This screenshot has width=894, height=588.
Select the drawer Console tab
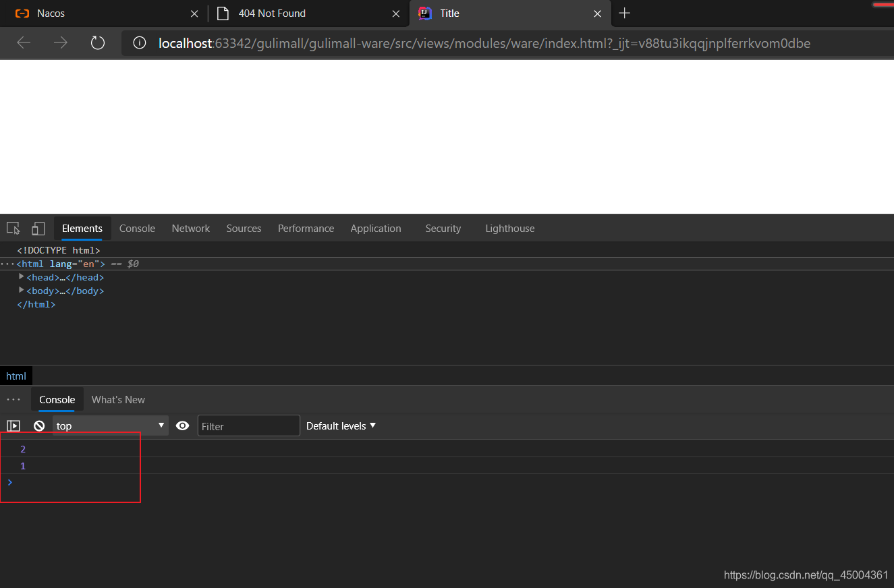coord(57,399)
